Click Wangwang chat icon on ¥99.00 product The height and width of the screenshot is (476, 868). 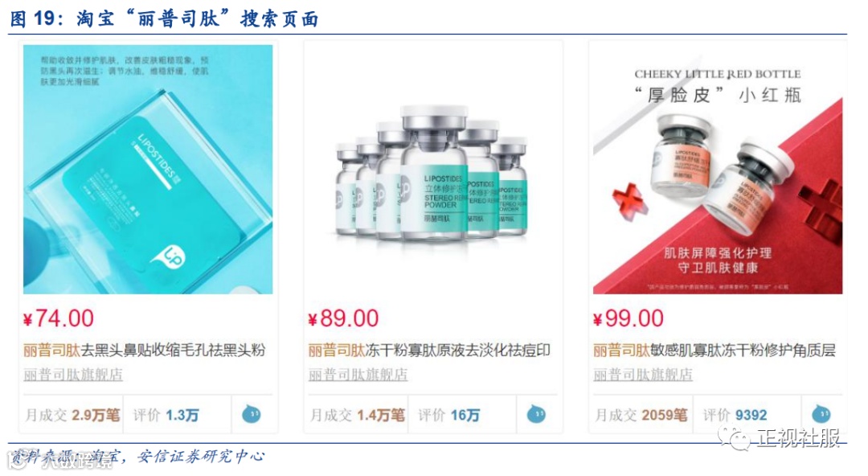[821, 413]
